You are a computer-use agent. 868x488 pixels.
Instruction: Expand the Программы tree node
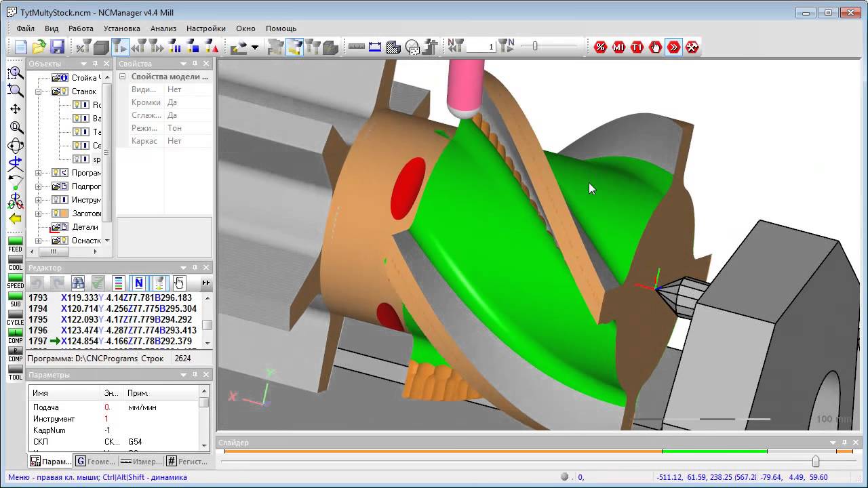pos(39,172)
